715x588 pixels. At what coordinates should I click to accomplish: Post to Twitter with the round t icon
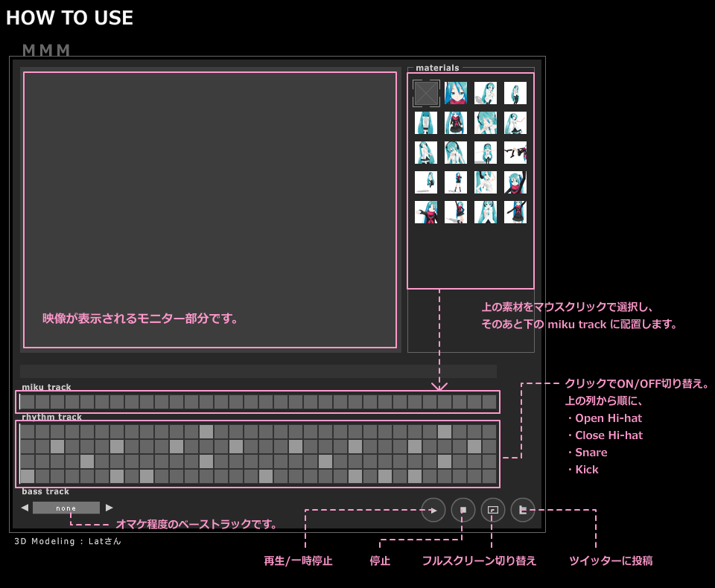click(523, 510)
